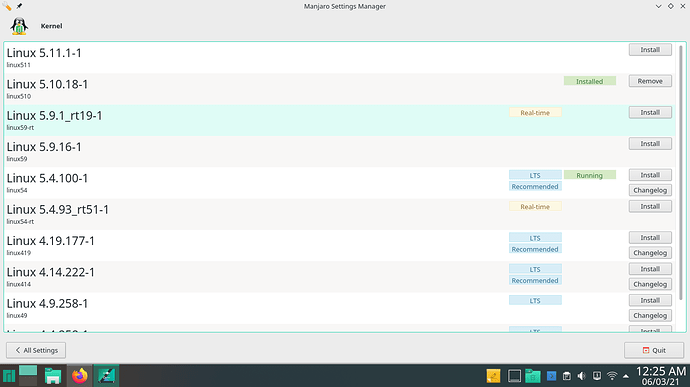Remove Linux 5.10.18-1 kernel
Screen dimensions: 690x387
tap(650, 81)
